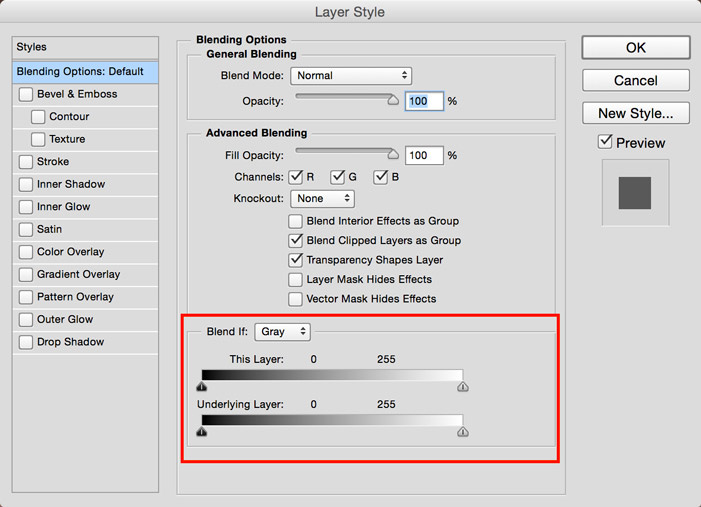
Task: Turn on Outer Glow checkbox
Action: [x=26, y=320]
